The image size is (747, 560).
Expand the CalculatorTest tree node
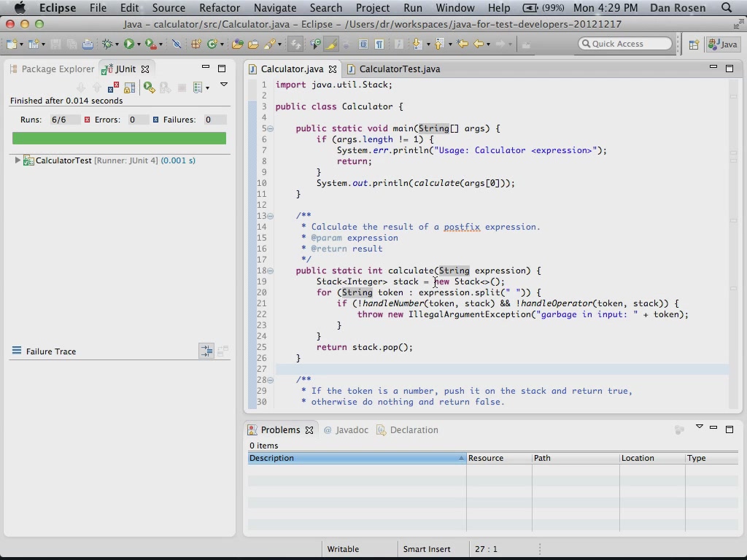point(18,160)
